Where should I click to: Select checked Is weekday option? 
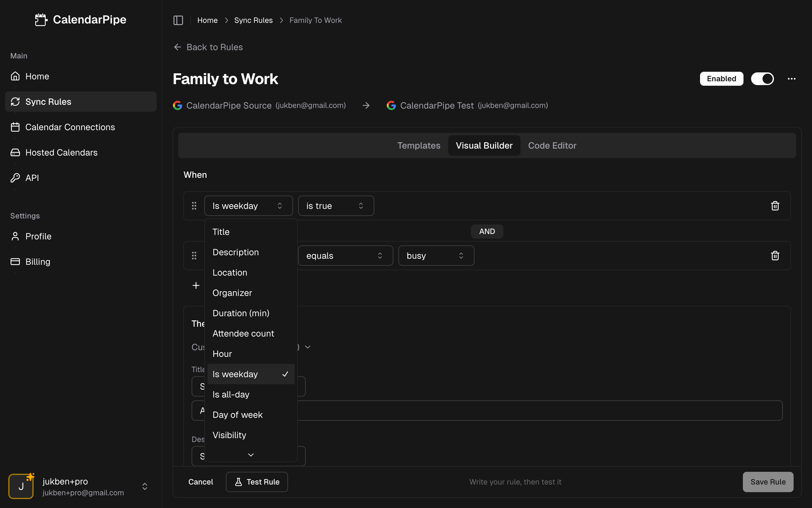[251, 374]
